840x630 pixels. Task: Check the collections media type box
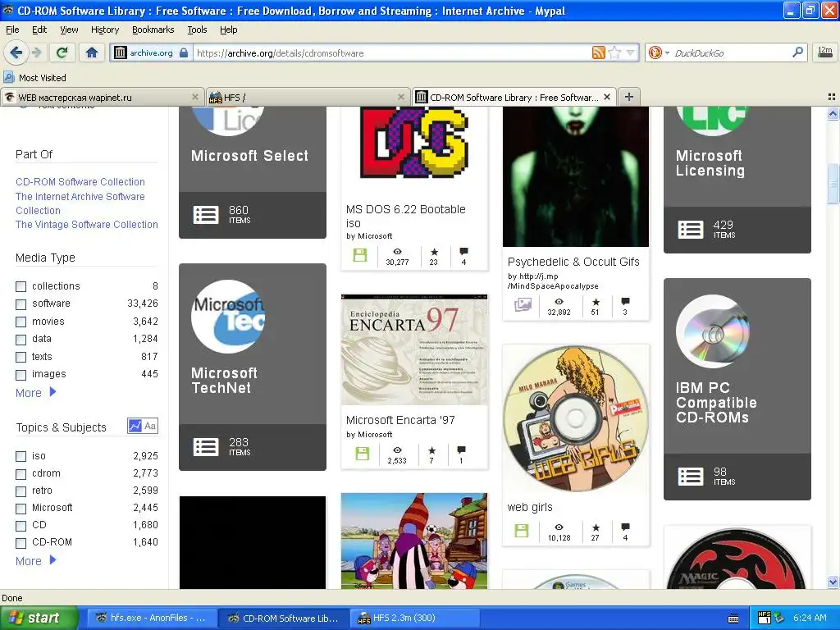[21, 286]
